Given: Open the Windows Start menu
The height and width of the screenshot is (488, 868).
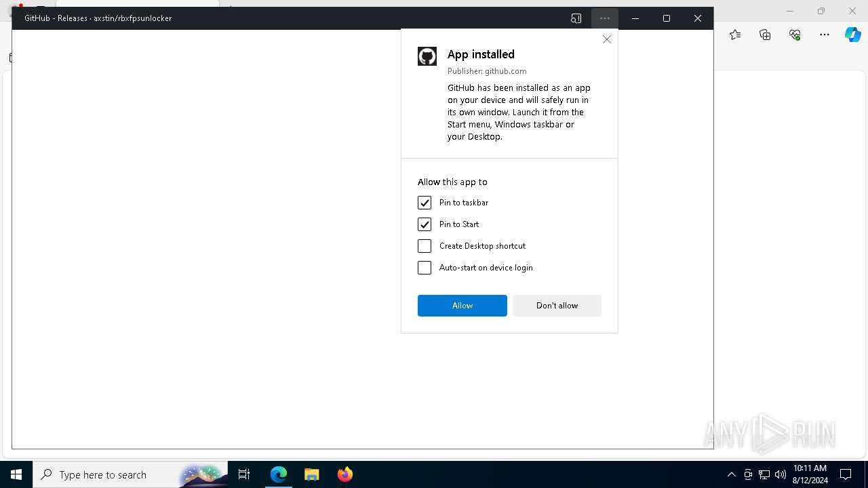Looking at the screenshot, I should tap(16, 474).
